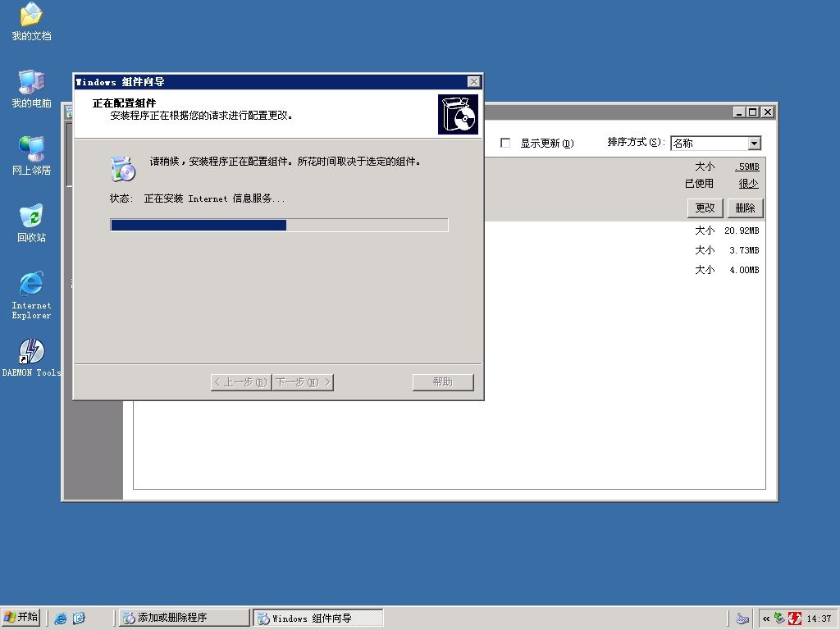Click the 更改 button in Add/Remove Programs
840x630 pixels.
coord(705,208)
